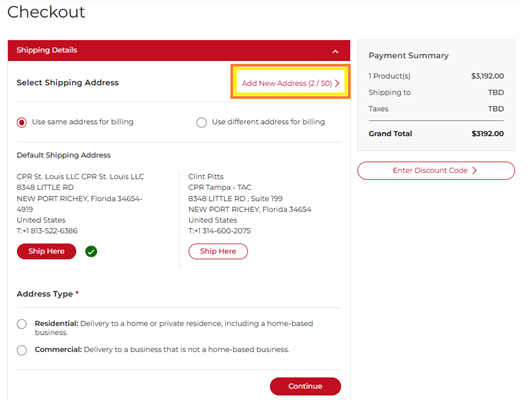528x400 pixels.
Task: Click Ship Here for CPR St. Louis LLC address
Action: [46, 251]
